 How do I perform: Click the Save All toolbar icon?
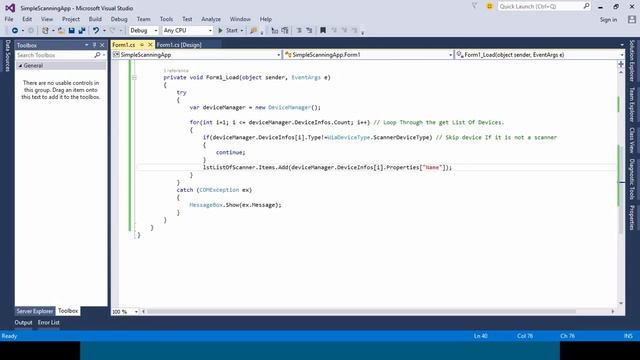[82, 31]
